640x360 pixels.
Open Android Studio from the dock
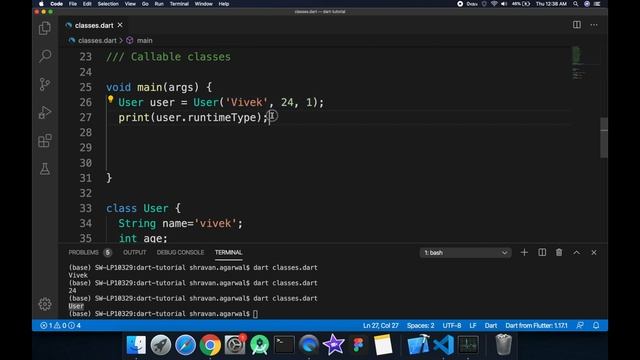click(x=260, y=345)
